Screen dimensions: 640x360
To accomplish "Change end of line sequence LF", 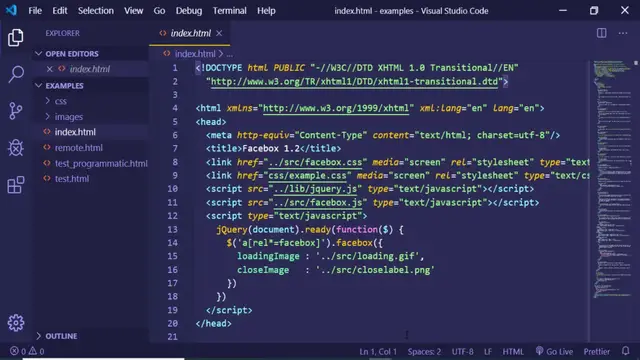I will [x=488, y=351].
